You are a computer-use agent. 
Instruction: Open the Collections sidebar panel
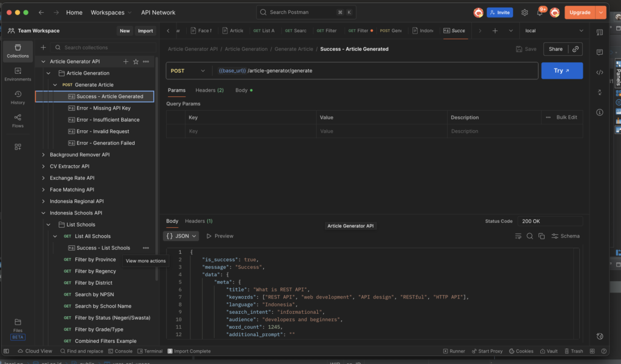[x=18, y=51]
